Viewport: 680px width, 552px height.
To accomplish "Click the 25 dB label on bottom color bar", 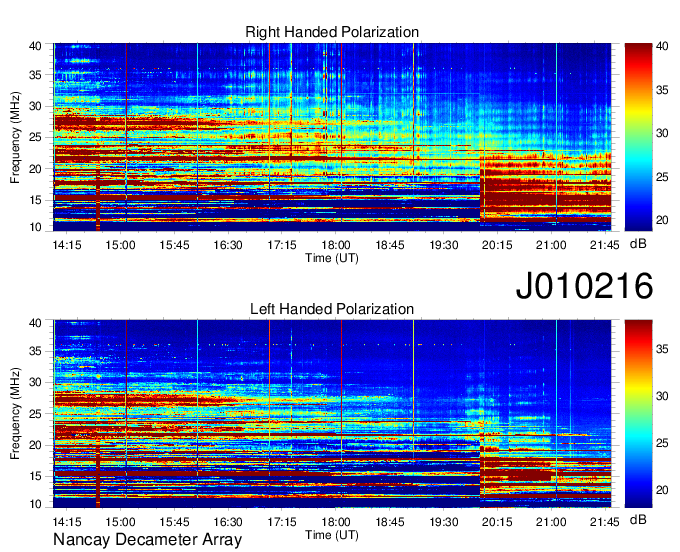I will tap(662, 443).
